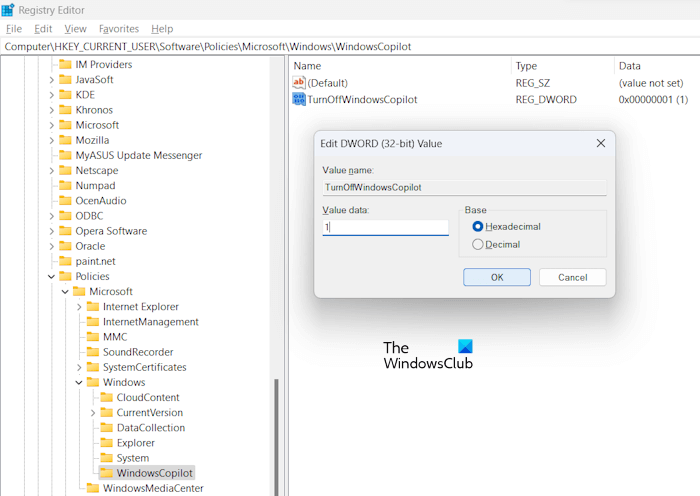Click the TurnOffWindowsCopilot DWORD value icon
This screenshot has height=496, width=700.
299,99
